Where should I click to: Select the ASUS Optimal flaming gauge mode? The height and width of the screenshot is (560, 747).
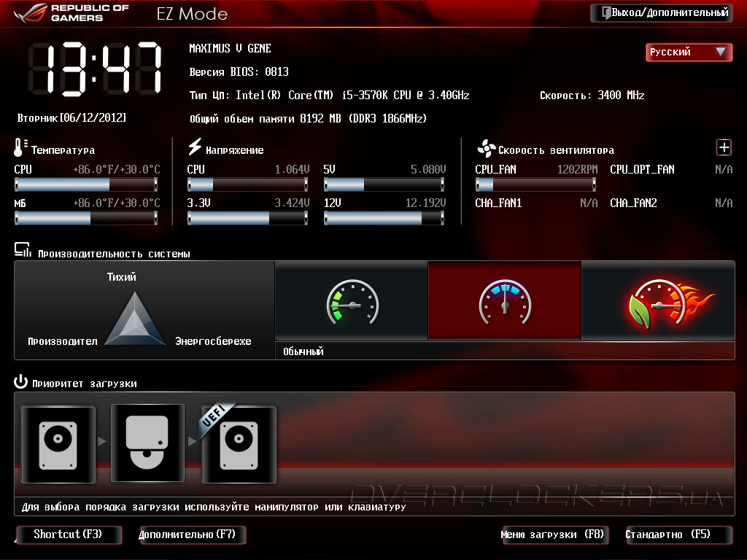659,301
